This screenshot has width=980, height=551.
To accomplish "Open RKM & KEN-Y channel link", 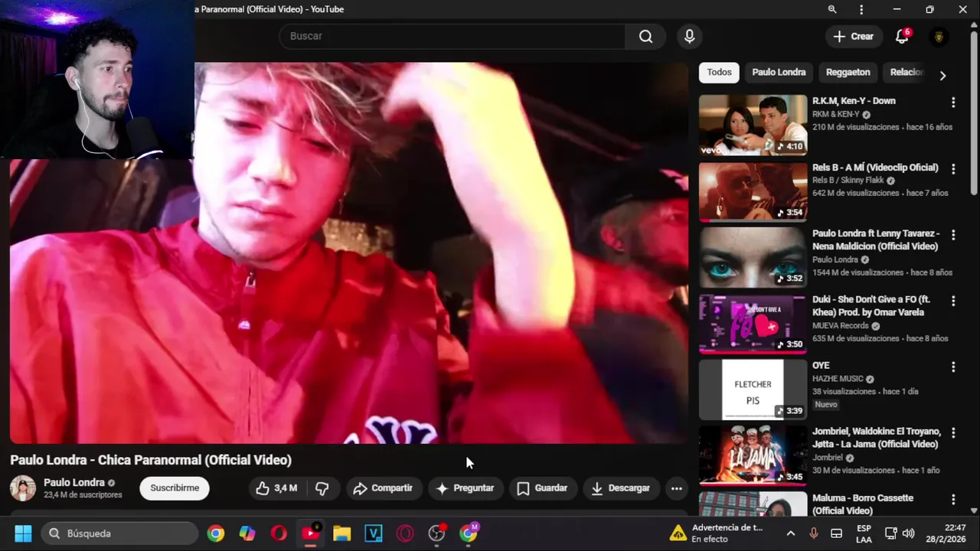I will click(836, 115).
